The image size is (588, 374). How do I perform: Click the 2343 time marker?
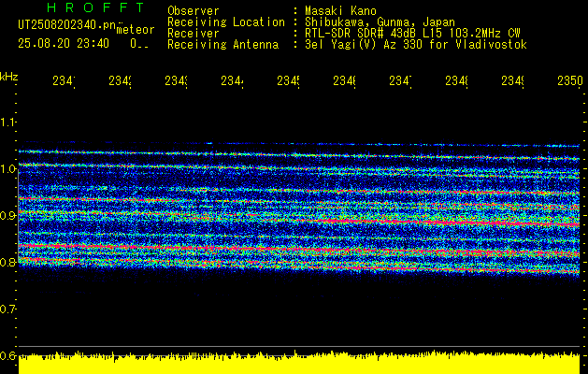pyautogui.click(x=177, y=81)
